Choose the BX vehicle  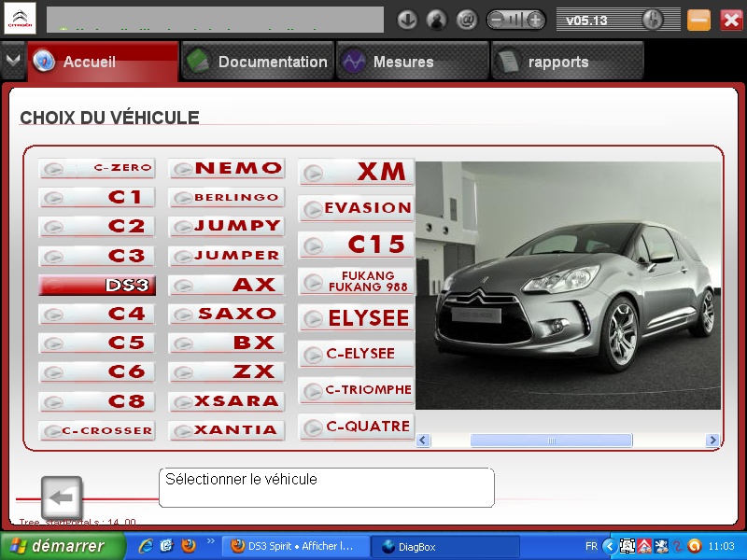227,343
